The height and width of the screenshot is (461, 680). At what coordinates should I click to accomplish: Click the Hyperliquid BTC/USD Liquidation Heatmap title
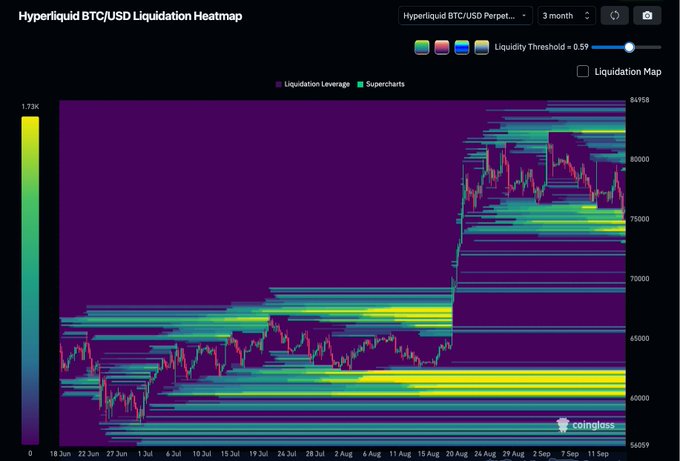(130, 16)
